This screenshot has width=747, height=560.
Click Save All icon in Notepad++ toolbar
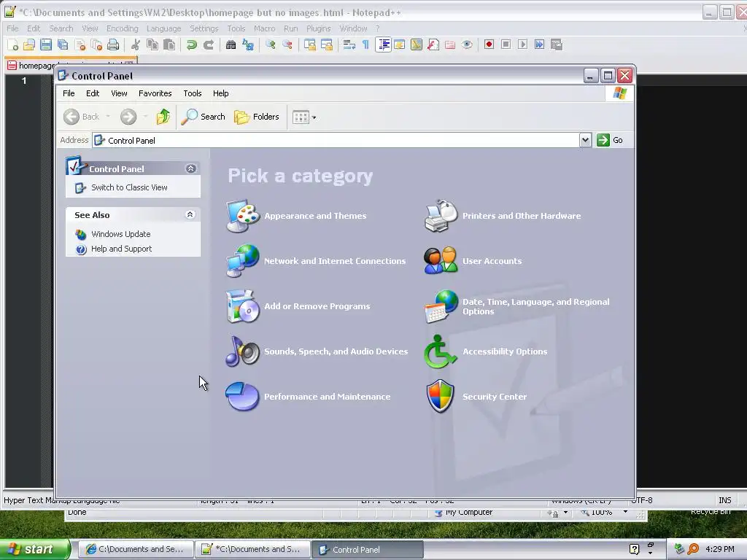click(63, 44)
